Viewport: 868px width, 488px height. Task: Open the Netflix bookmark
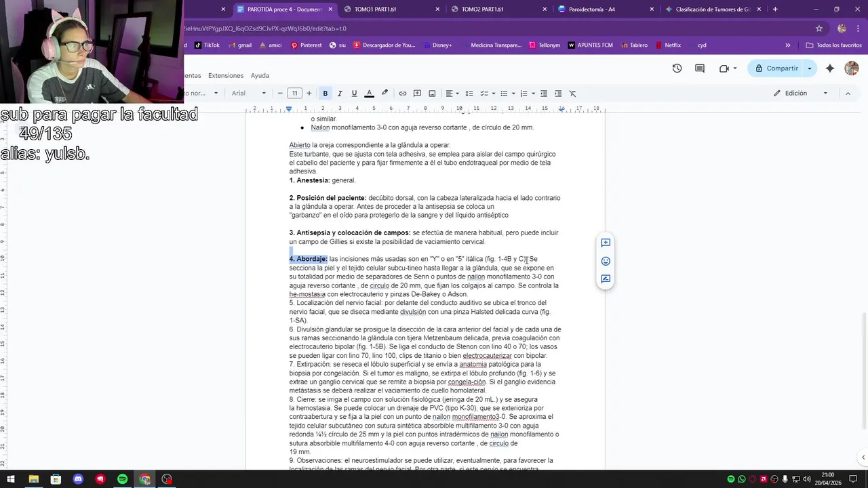coord(668,45)
